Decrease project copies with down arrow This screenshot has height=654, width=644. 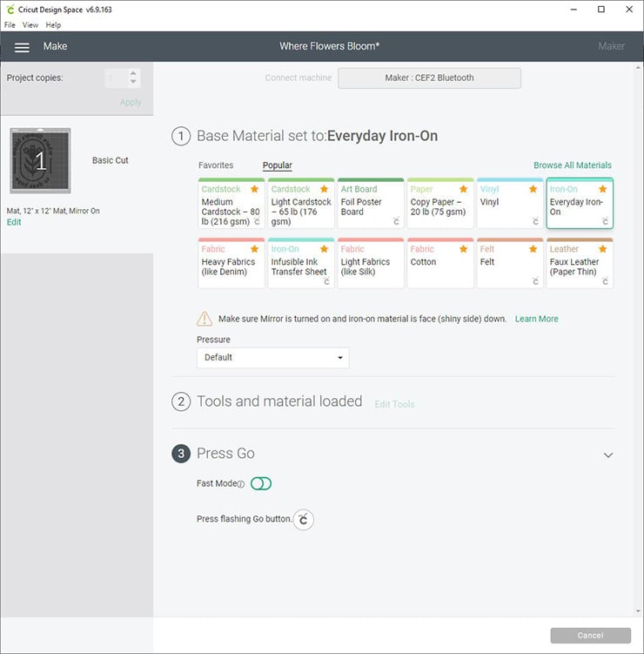[x=133, y=82]
